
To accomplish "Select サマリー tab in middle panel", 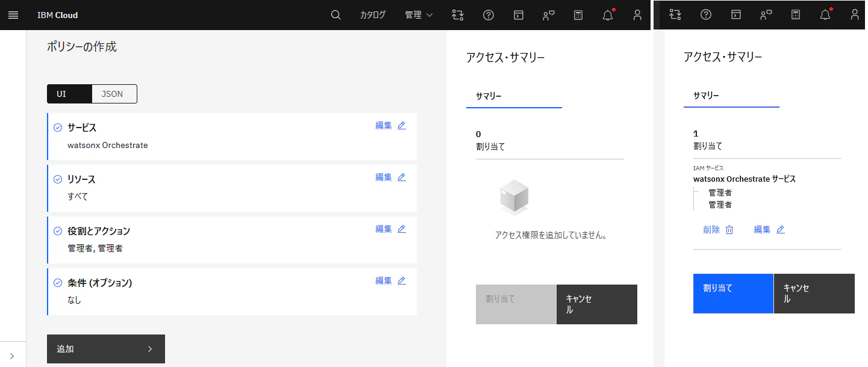I will click(x=514, y=96).
